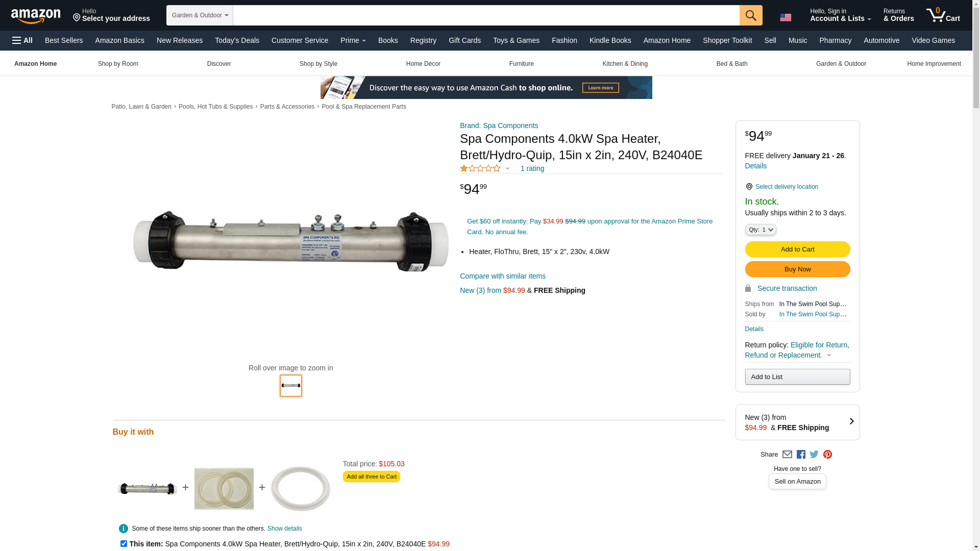980x551 pixels.
Task: Click the search magnifier button
Action: point(750,15)
